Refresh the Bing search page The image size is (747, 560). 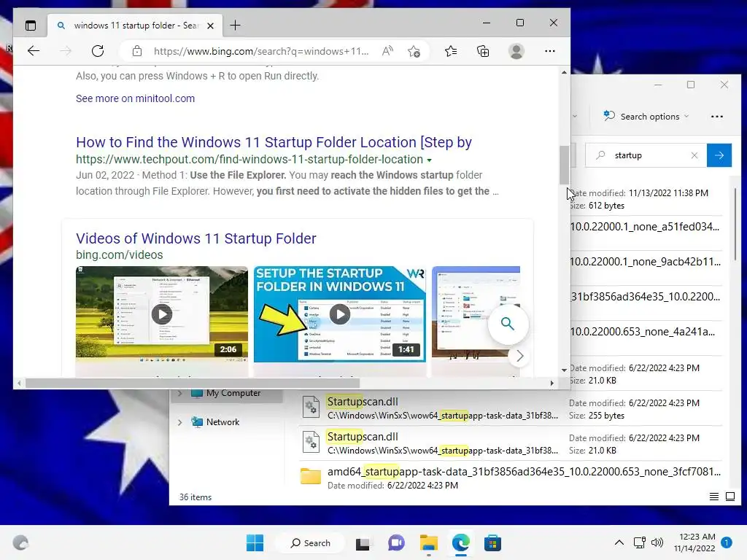98,51
